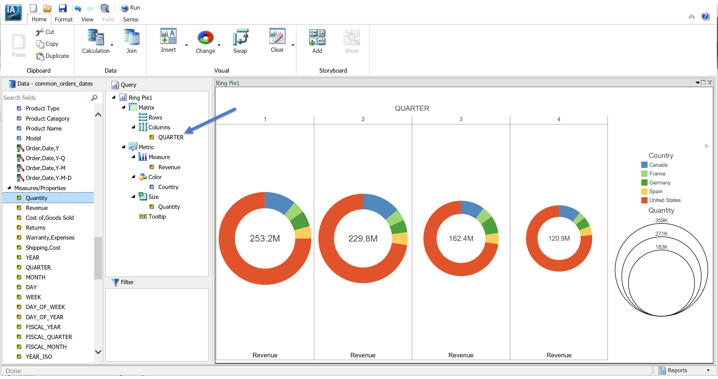Select the Product Type field
The image size is (718, 379).
[x=42, y=108]
